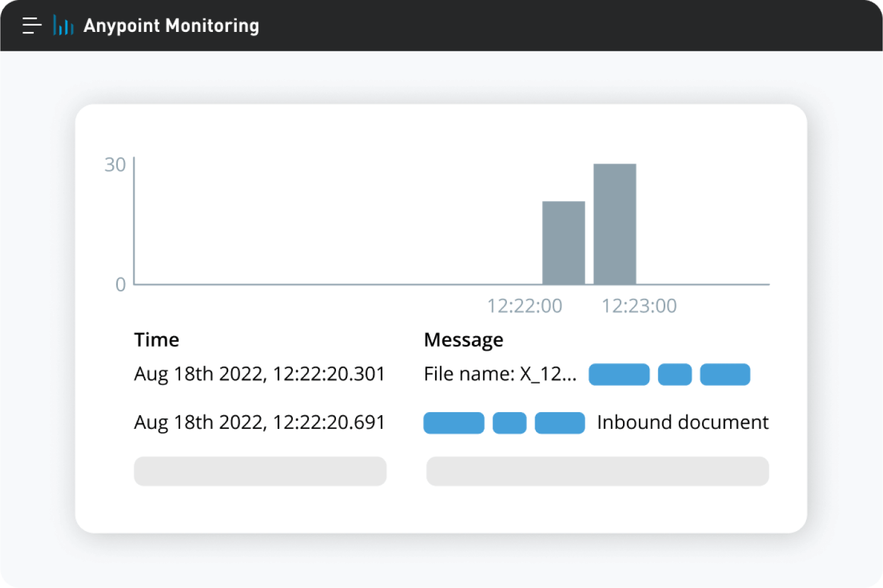Sort by the Time column header
This screenshot has width=883, height=588.
coord(157,339)
